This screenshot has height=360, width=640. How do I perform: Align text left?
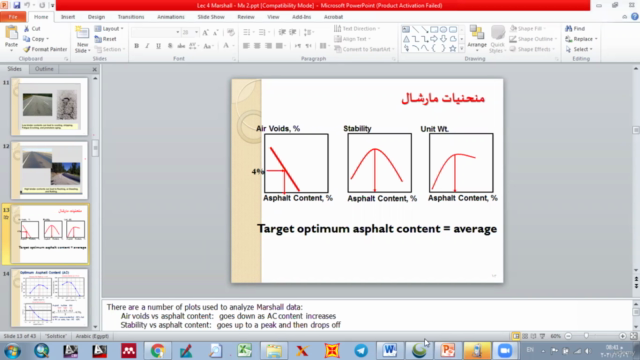246,46
